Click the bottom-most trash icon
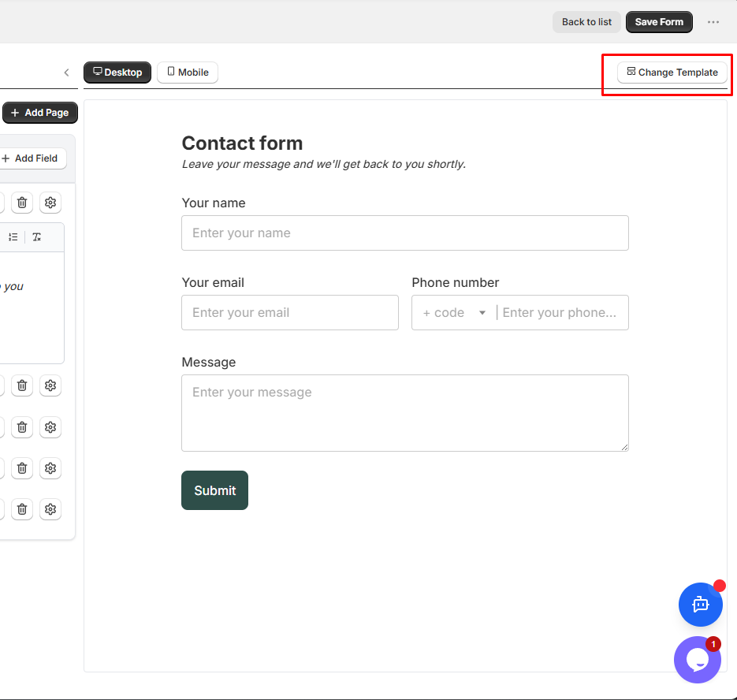 click(22, 509)
